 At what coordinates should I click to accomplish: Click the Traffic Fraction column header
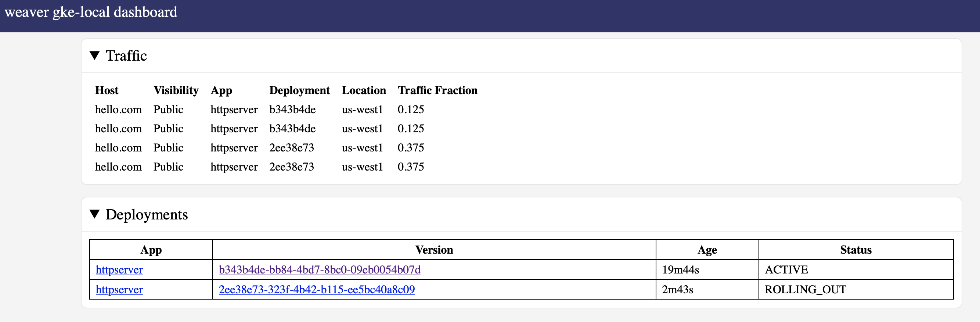click(437, 90)
